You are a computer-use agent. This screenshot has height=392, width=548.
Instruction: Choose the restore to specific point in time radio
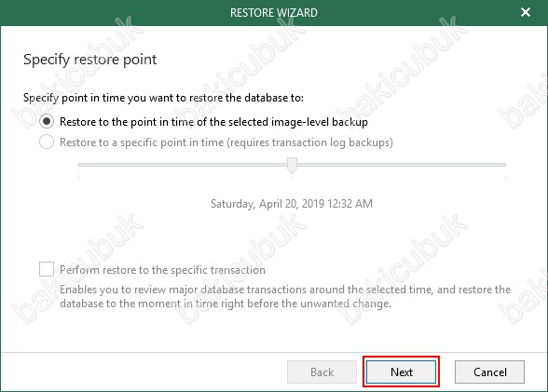pos(47,142)
